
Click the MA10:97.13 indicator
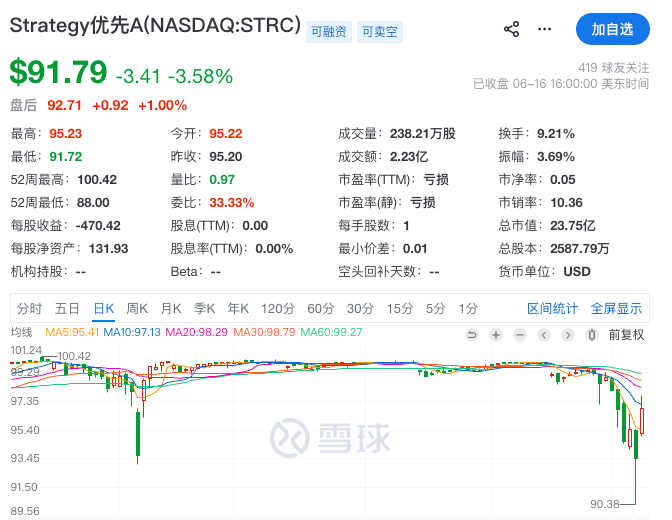point(132,332)
